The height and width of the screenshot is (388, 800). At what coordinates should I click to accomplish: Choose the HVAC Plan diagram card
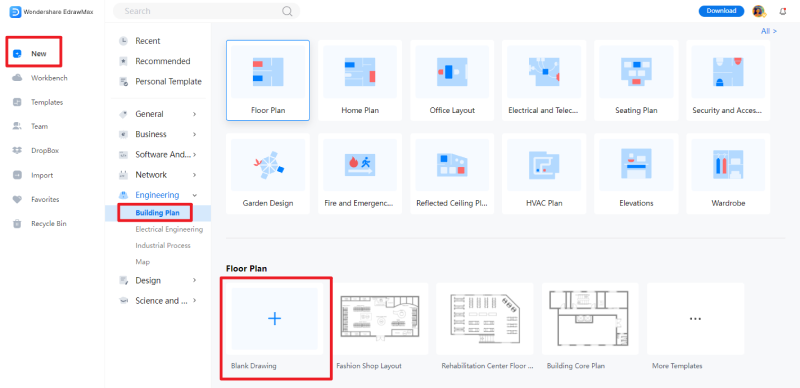click(x=544, y=174)
